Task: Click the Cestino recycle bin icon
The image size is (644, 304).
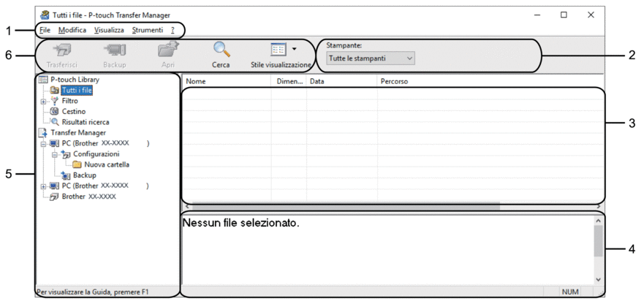Action: (x=55, y=111)
